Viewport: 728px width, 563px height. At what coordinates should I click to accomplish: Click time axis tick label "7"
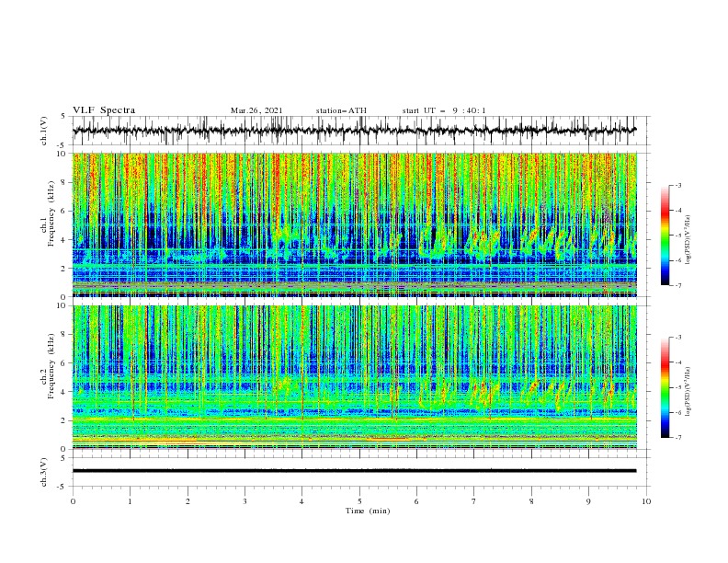click(x=474, y=501)
